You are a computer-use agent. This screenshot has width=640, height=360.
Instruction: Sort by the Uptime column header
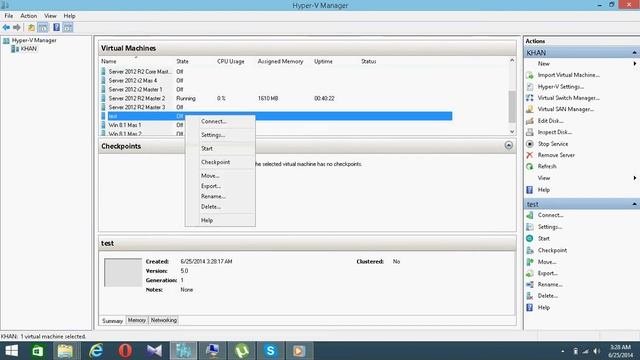[x=323, y=62]
